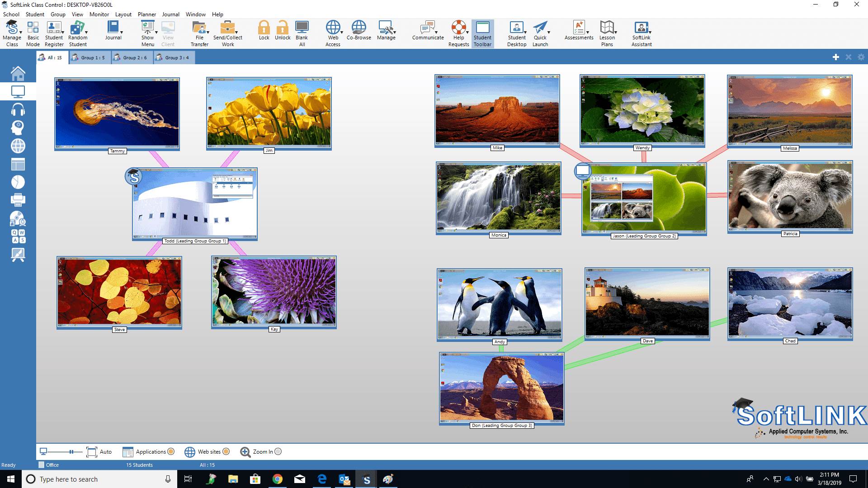Blank All student screens
The width and height of the screenshot is (868, 488).
click(302, 33)
